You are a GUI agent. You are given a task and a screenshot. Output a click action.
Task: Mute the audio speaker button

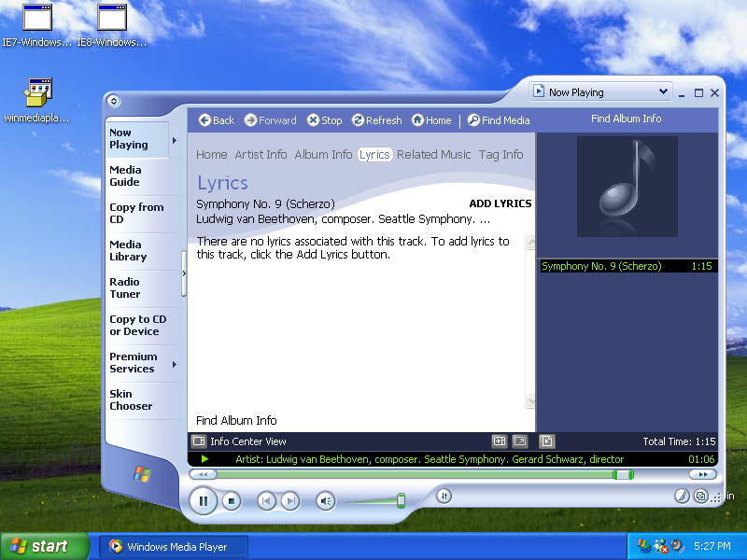point(326,501)
